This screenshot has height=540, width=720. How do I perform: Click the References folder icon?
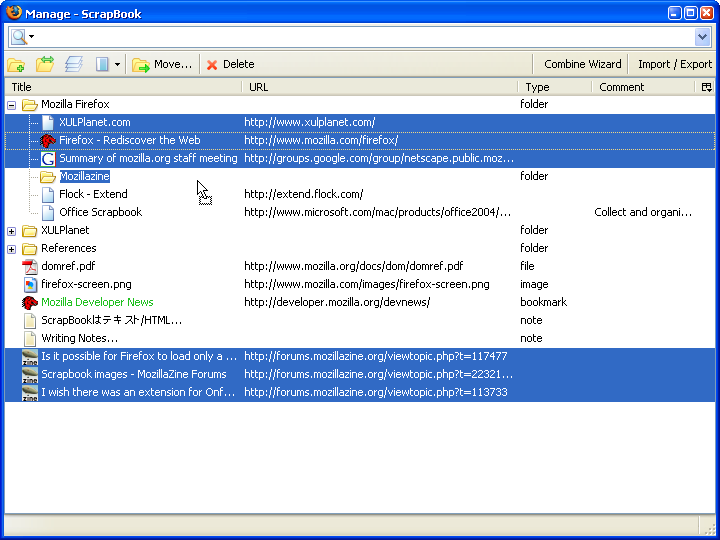coord(30,249)
